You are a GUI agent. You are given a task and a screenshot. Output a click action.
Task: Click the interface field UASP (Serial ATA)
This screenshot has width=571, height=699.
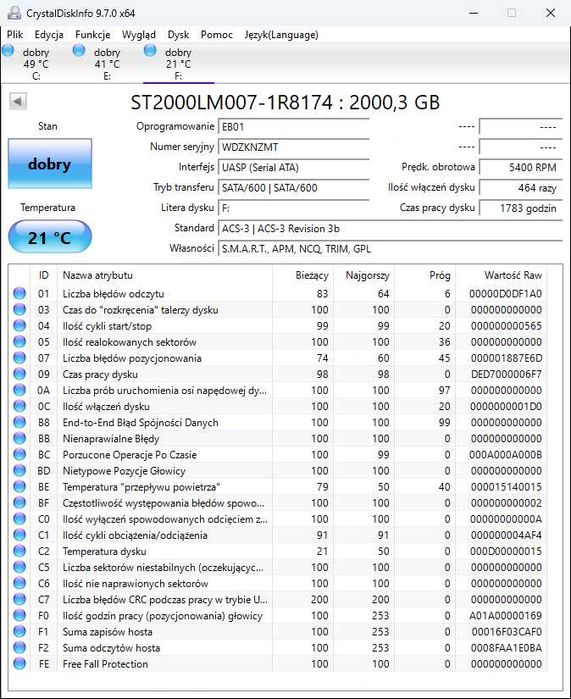[294, 168]
